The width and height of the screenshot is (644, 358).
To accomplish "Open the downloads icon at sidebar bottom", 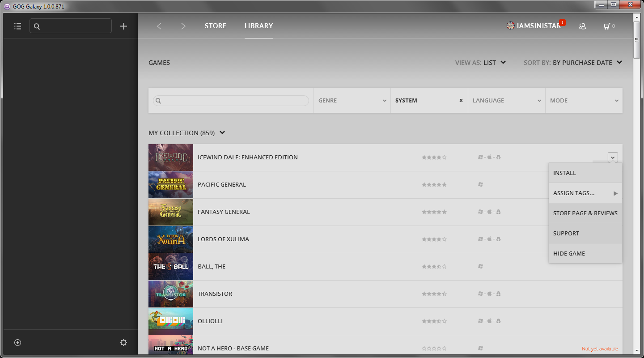I will (17, 342).
